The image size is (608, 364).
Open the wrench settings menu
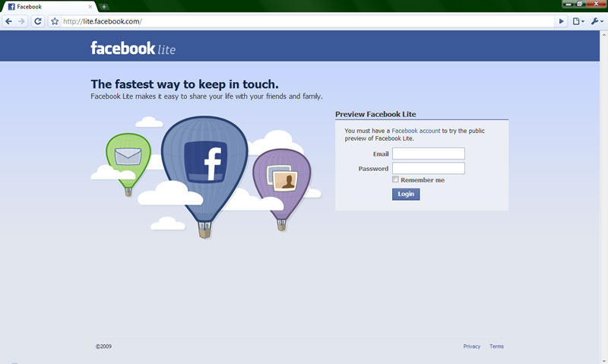[597, 21]
